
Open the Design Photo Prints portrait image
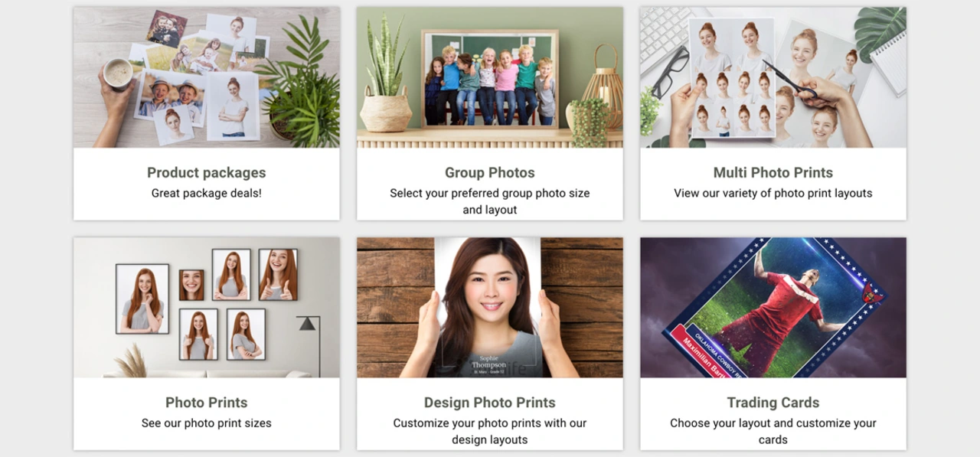point(490,307)
